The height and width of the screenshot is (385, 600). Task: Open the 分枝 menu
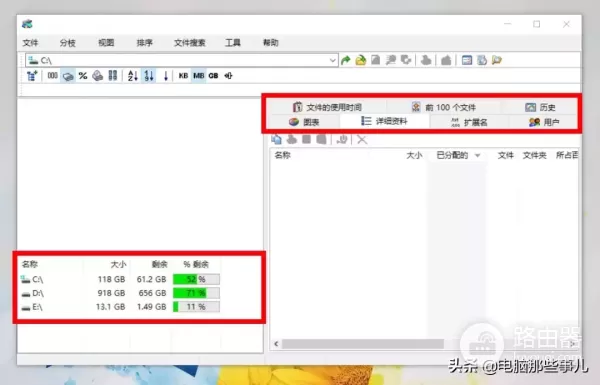(68, 42)
